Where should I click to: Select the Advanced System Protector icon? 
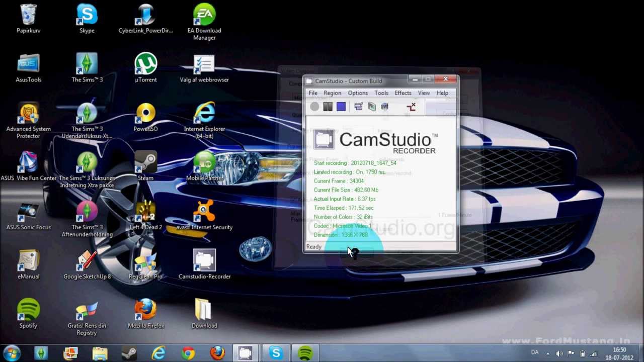click(x=29, y=121)
